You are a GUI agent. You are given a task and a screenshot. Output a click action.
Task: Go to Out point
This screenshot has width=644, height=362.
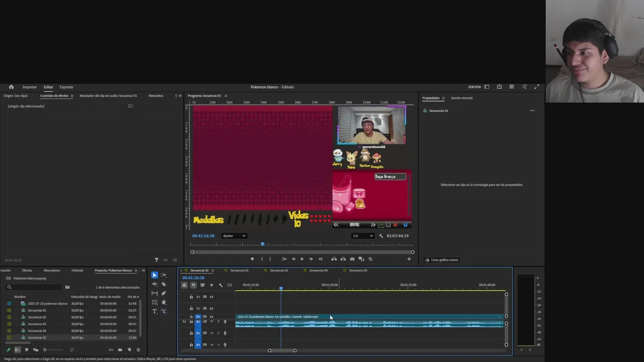click(320, 259)
